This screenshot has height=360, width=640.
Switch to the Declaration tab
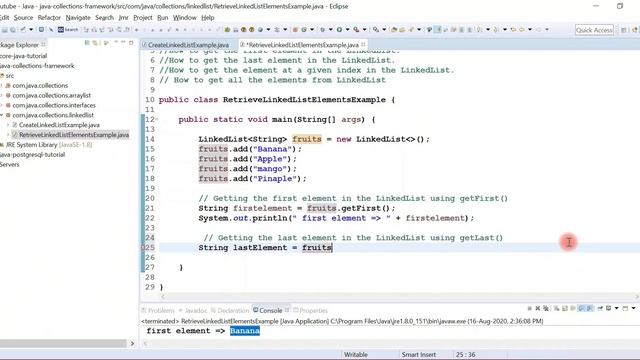230,310
